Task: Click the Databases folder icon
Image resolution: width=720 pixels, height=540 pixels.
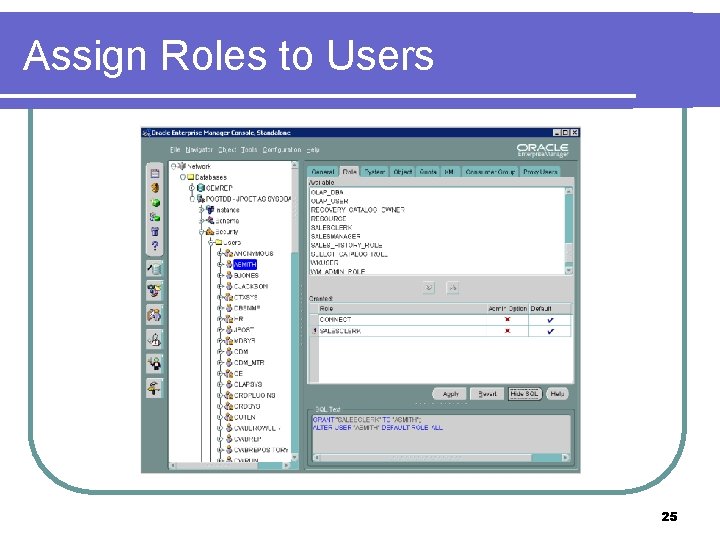Action: (190, 177)
